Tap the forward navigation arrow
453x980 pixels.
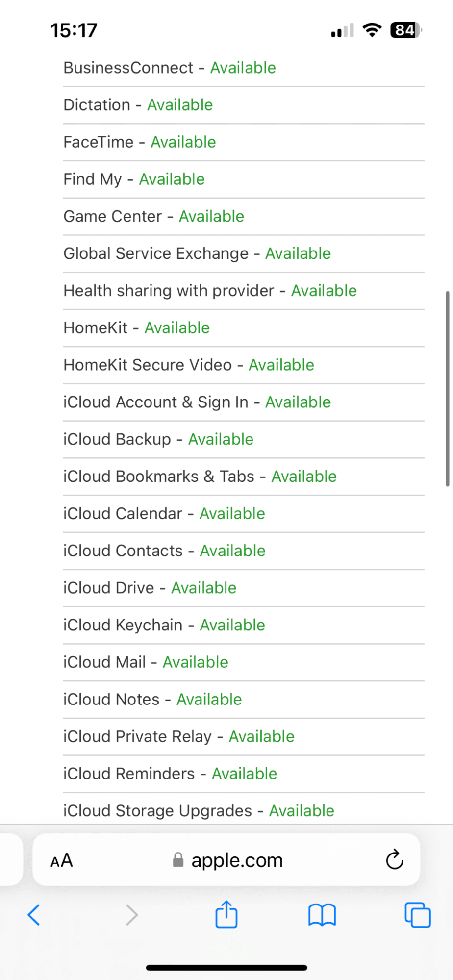coord(131,914)
